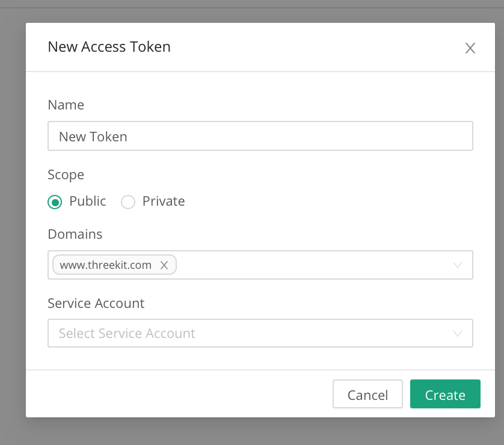Cancel the new token creation
Screen dimensions: 504x445
pos(367,394)
